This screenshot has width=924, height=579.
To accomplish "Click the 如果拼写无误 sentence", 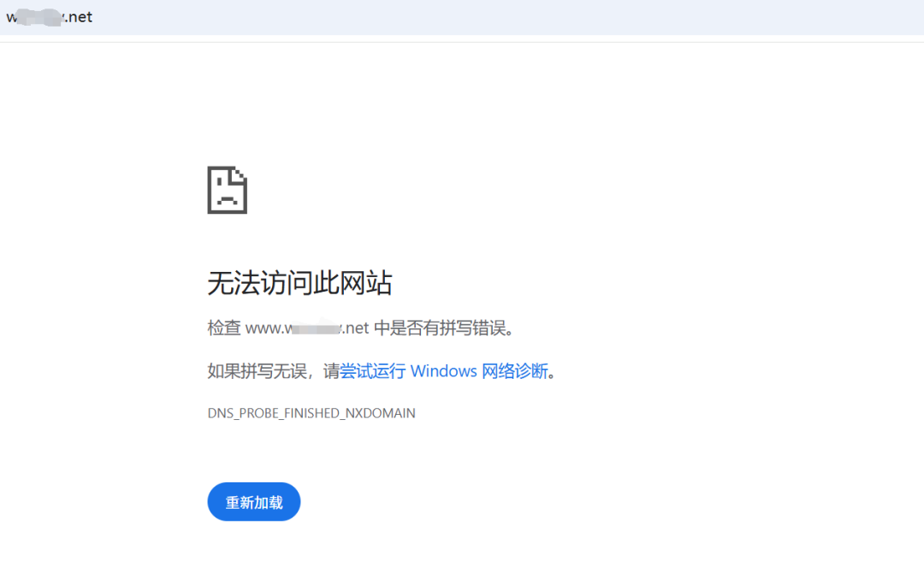I will tap(257, 371).
